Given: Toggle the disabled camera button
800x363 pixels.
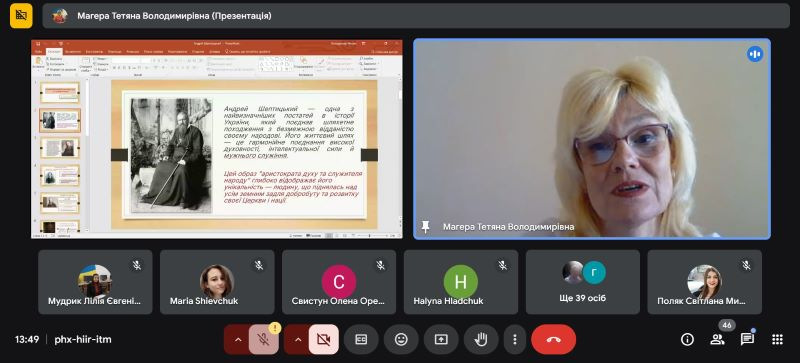Looking at the screenshot, I should click(323, 340).
